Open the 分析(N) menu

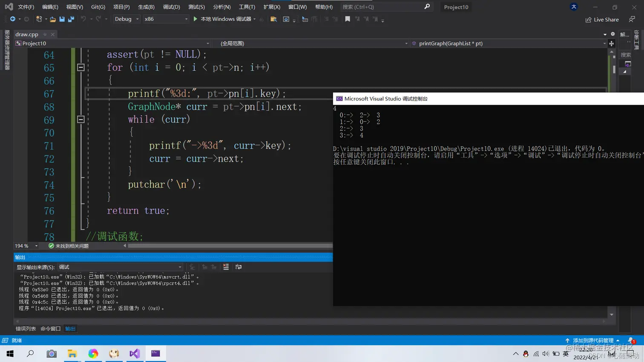(x=221, y=7)
